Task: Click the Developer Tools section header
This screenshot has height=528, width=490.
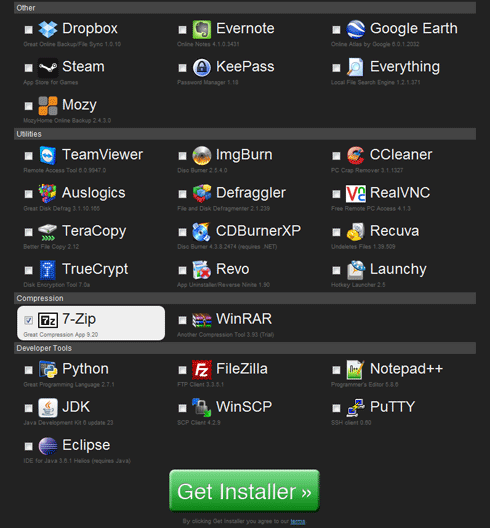Action: click(x=245, y=348)
